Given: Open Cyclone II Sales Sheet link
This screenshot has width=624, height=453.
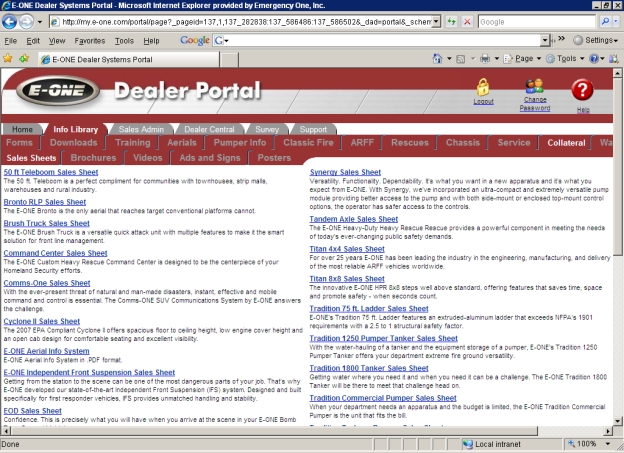Looking at the screenshot, I should [42, 321].
